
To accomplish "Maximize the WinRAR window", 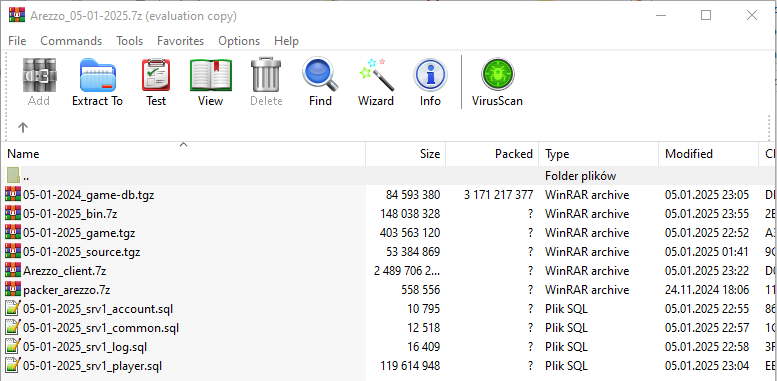I will (x=706, y=15).
